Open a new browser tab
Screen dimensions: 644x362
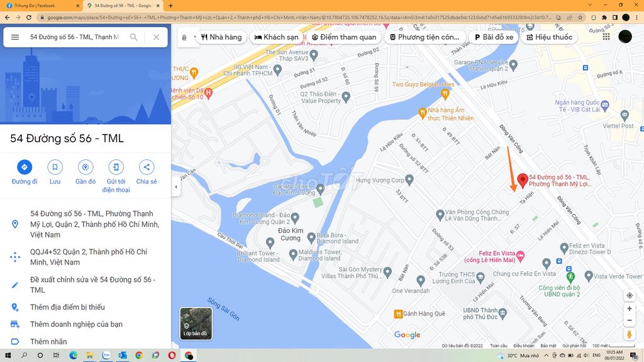pyautogui.click(x=170, y=6)
